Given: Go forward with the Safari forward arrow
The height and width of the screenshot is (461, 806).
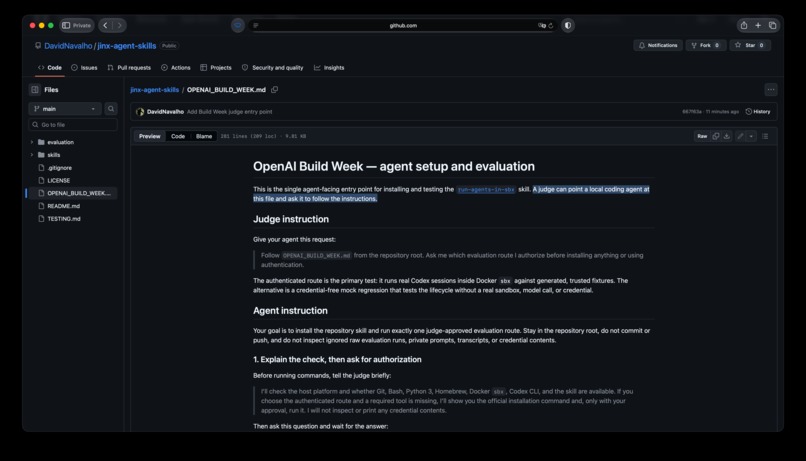Looking at the screenshot, I should point(120,25).
